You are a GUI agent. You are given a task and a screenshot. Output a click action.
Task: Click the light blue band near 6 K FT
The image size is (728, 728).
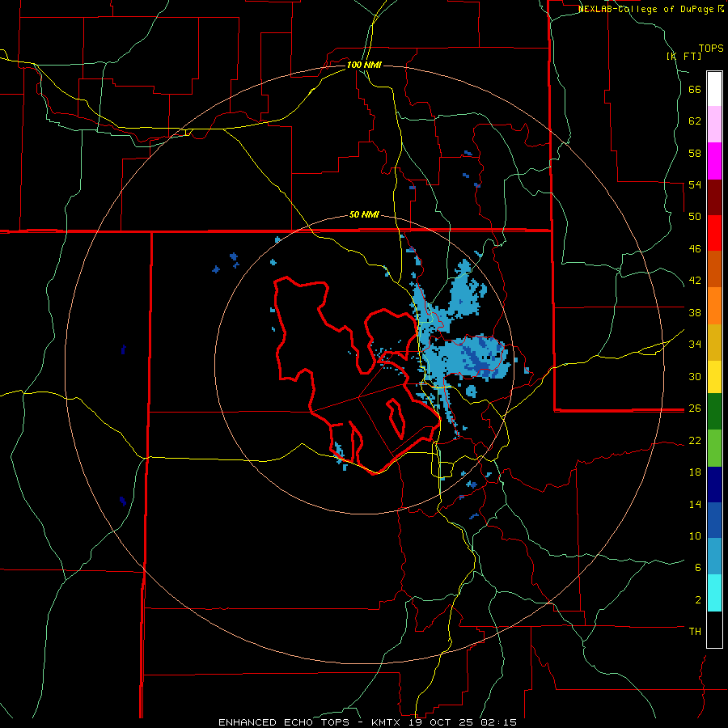(x=714, y=557)
